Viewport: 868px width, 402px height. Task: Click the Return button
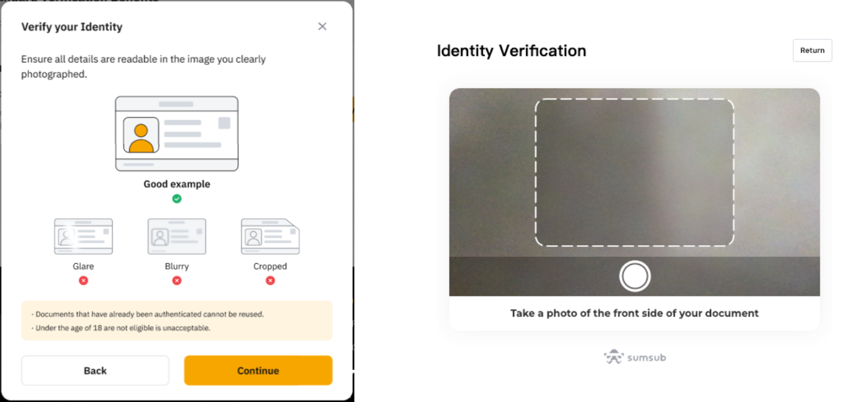812,51
